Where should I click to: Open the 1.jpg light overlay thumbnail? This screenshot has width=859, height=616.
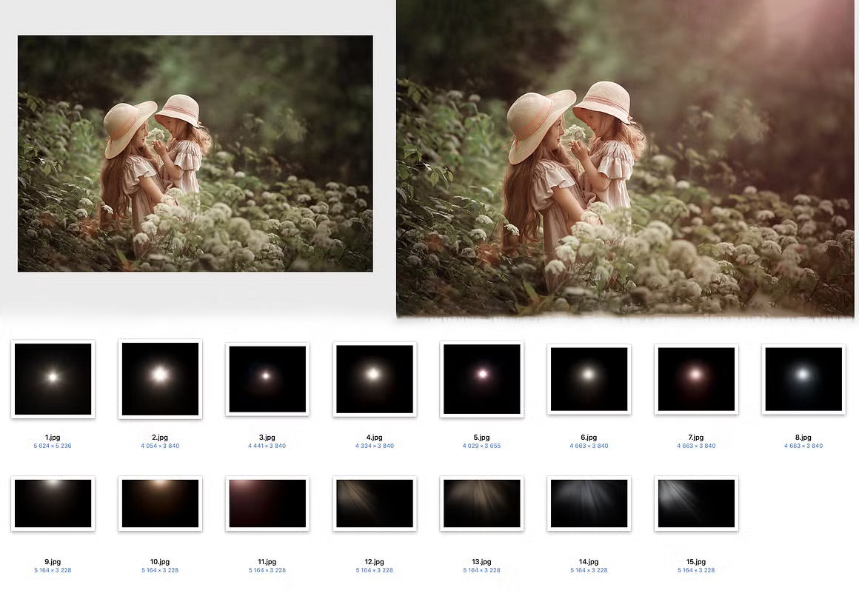point(53,379)
